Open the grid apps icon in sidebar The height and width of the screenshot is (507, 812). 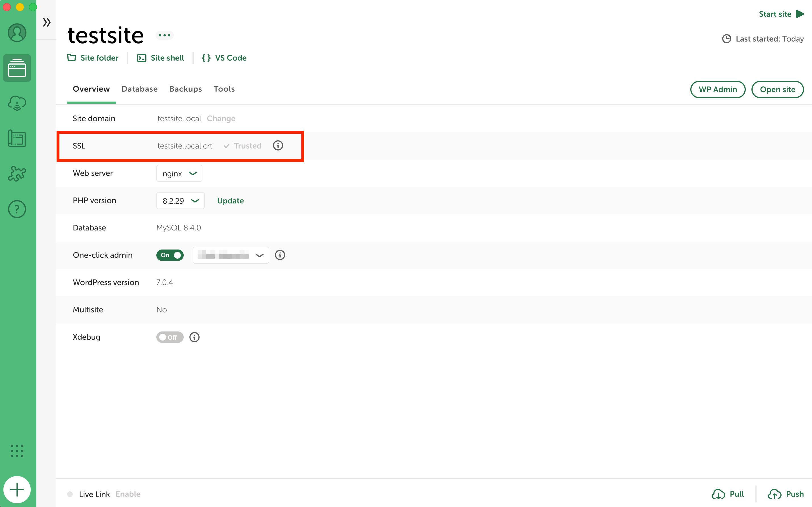pos(17,451)
